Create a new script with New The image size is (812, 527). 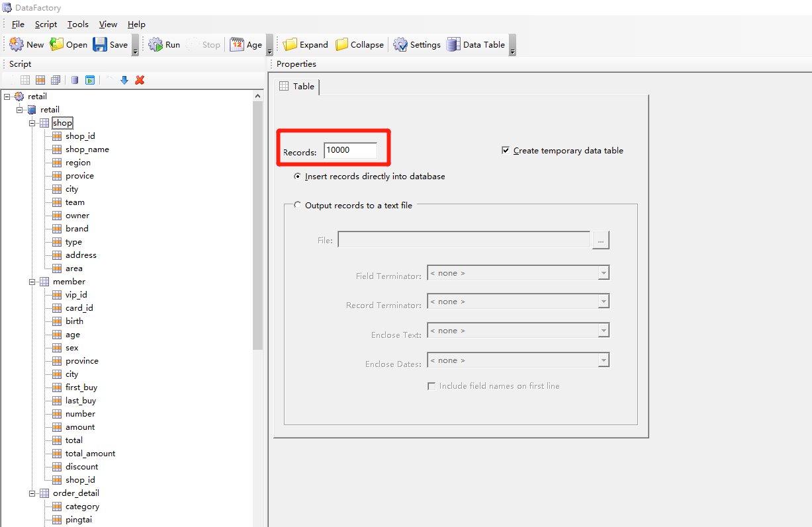tap(26, 45)
